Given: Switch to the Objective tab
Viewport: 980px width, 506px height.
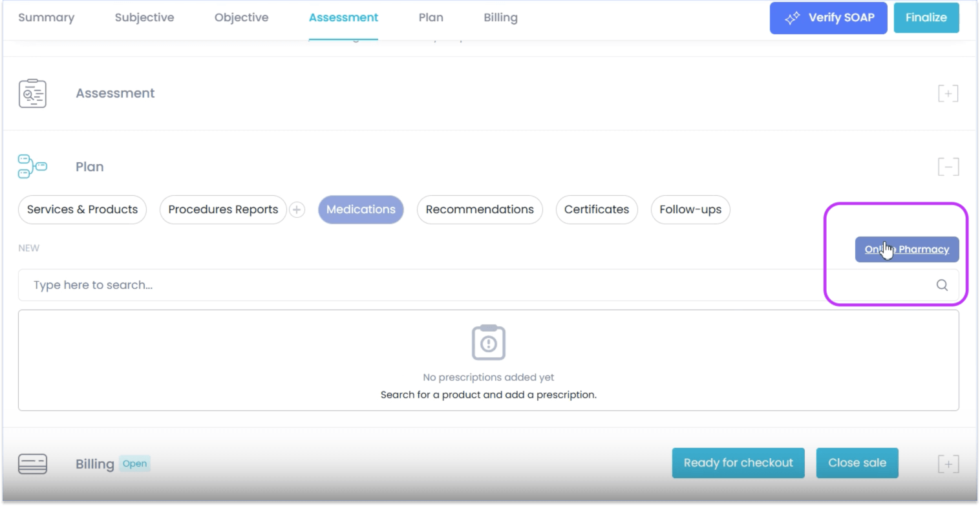Looking at the screenshot, I should 241,17.
